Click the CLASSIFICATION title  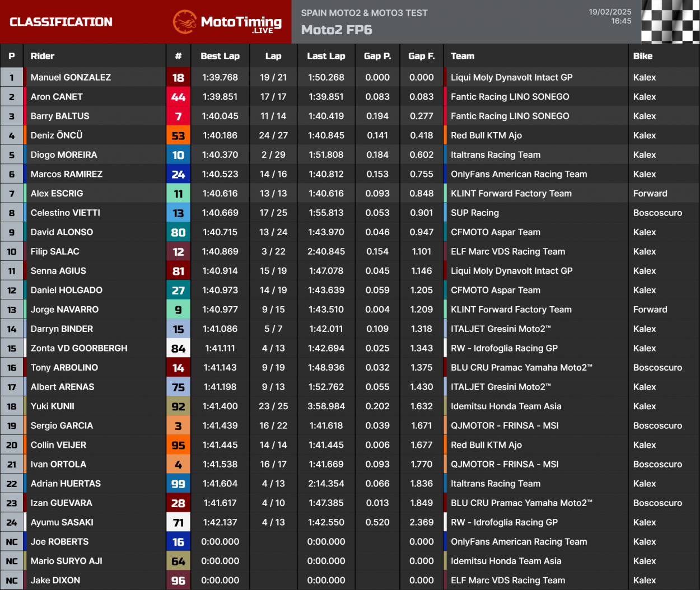tap(61, 22)
